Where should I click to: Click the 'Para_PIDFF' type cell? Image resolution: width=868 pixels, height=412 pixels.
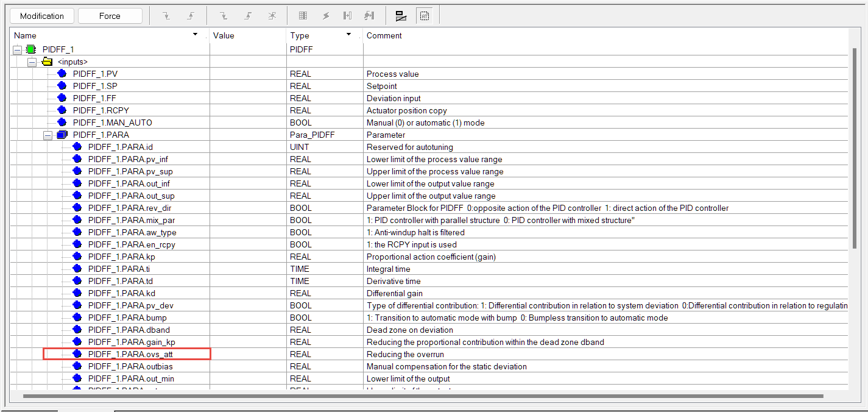(312, 135)
